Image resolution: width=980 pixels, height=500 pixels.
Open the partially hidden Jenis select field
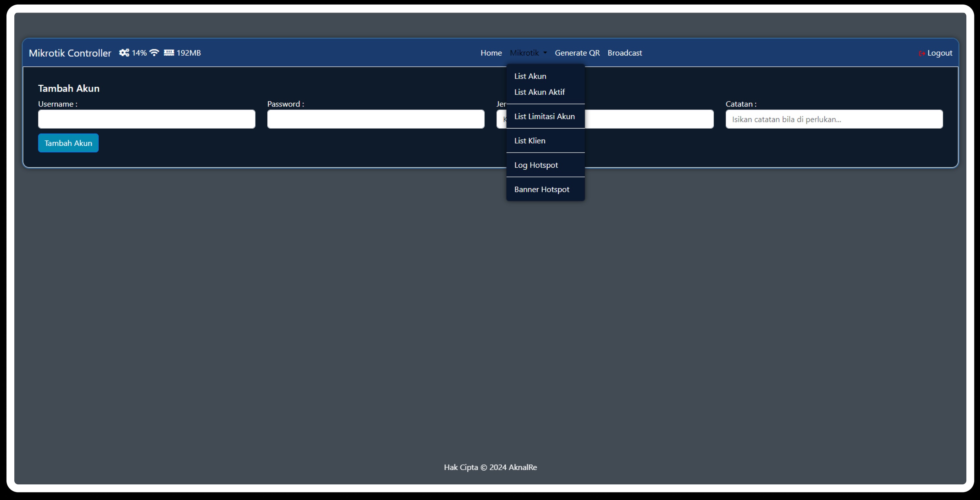649,119
